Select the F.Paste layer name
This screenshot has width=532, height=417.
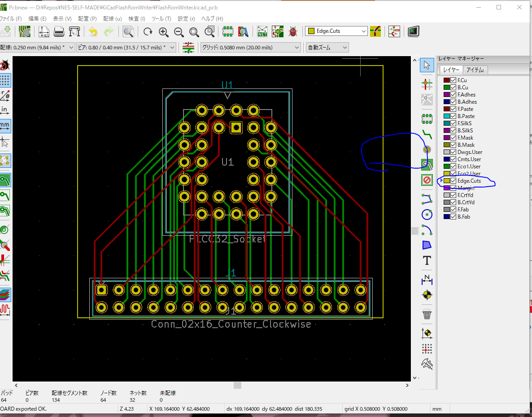coord(465,109)
